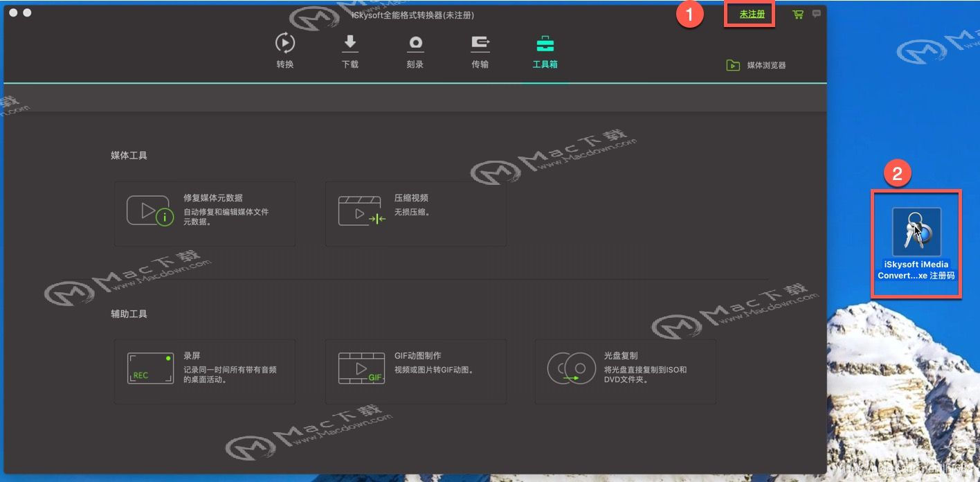
Task: Click the 光盘复制 disc copy icon
Action: [x=572, y=368]
